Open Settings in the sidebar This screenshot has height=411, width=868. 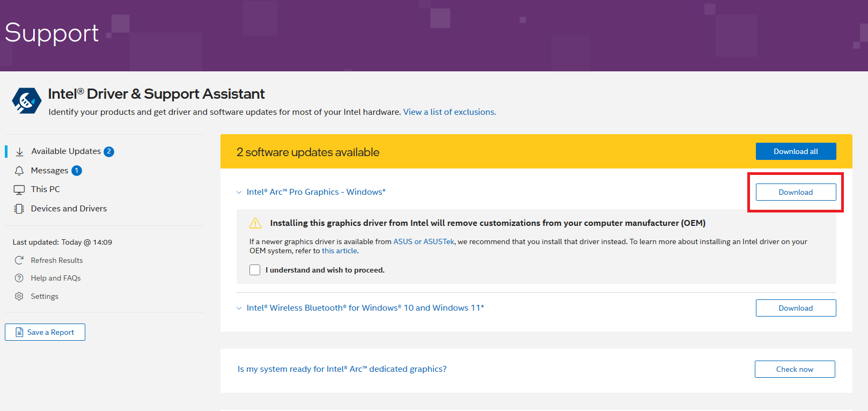(45, 296)
